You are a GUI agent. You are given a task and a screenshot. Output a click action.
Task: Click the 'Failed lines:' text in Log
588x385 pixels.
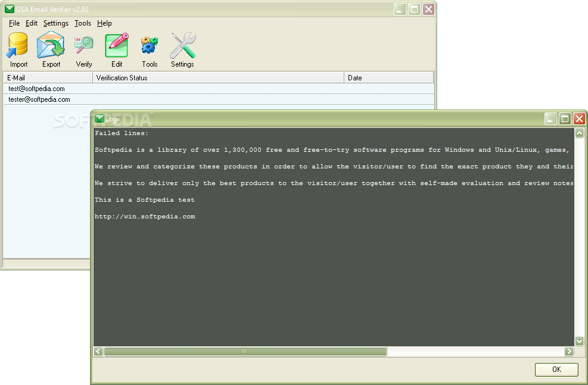tap(122, 133)
